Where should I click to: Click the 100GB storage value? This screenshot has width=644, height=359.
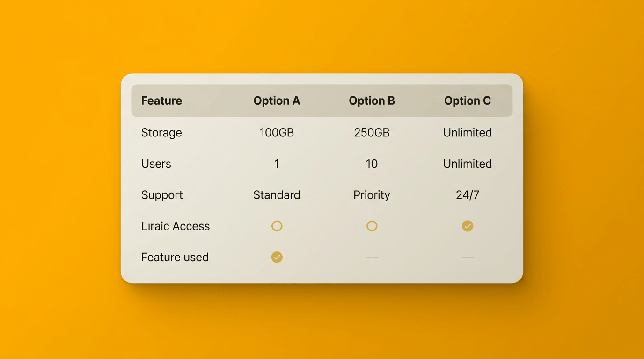[x=277, y=133]
